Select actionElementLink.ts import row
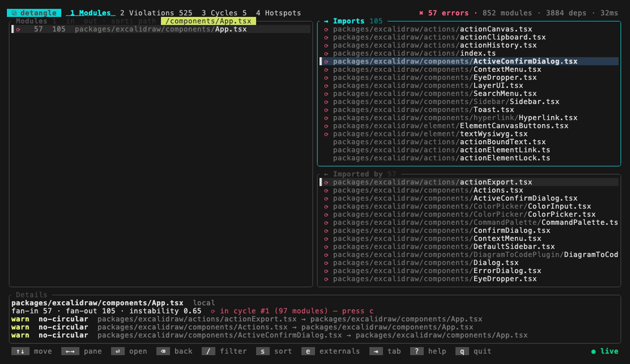 (x=469, y=150)
